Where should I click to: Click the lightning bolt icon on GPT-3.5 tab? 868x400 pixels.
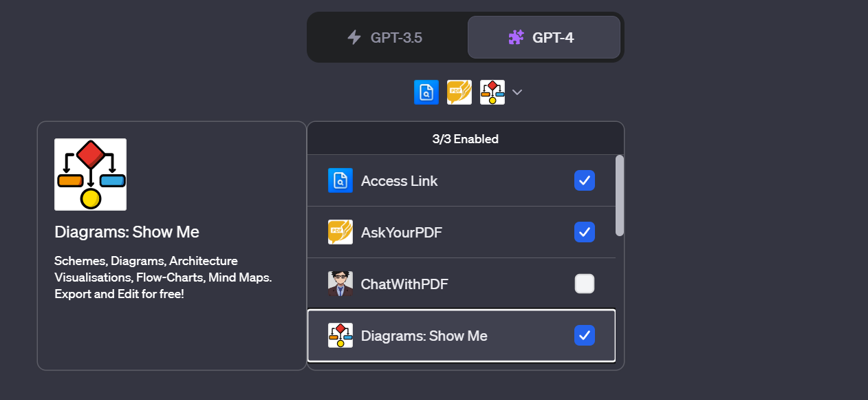[x=354, y=37]
